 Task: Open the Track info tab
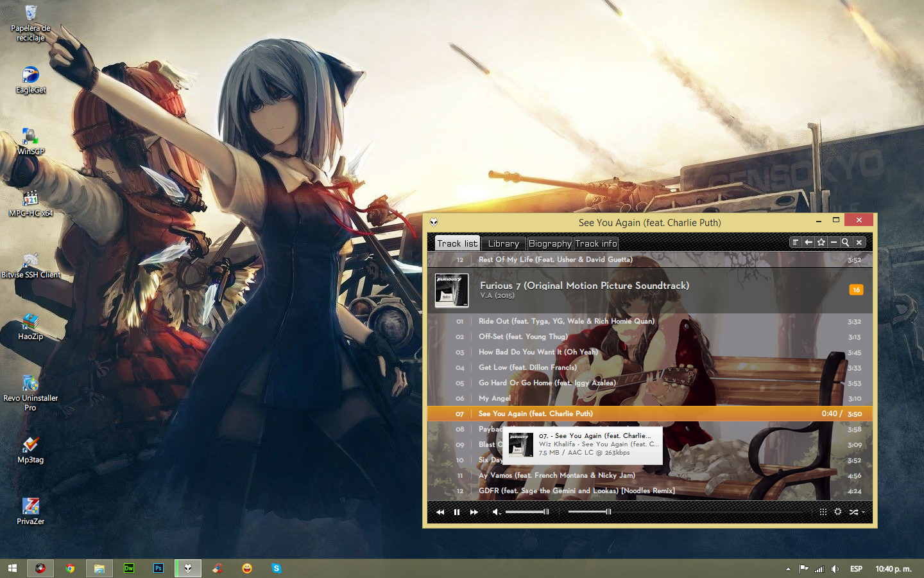coord(596,243)
